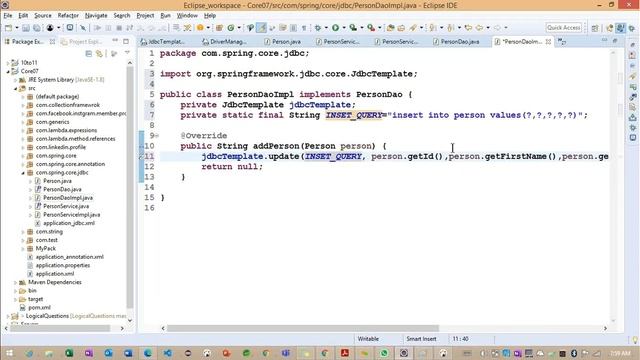Viewport: 640px width, 360px height.
Task: Click the External Tools run icon
Action: click(371, 28)
